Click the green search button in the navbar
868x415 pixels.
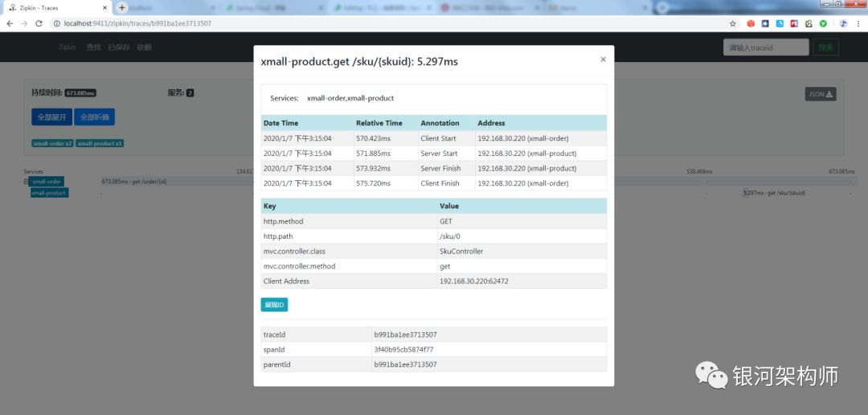826,47
